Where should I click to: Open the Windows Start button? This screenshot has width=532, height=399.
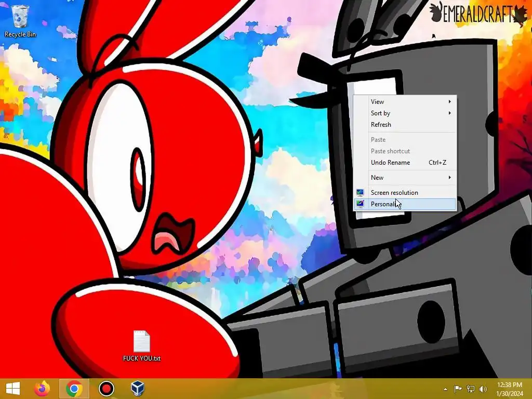point(13,389)
